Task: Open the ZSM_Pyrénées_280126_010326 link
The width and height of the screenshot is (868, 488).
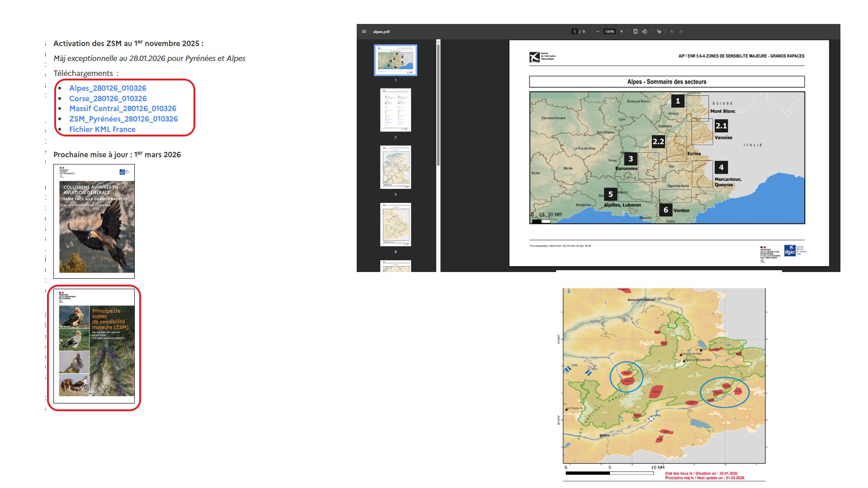Action: (123, 119)
